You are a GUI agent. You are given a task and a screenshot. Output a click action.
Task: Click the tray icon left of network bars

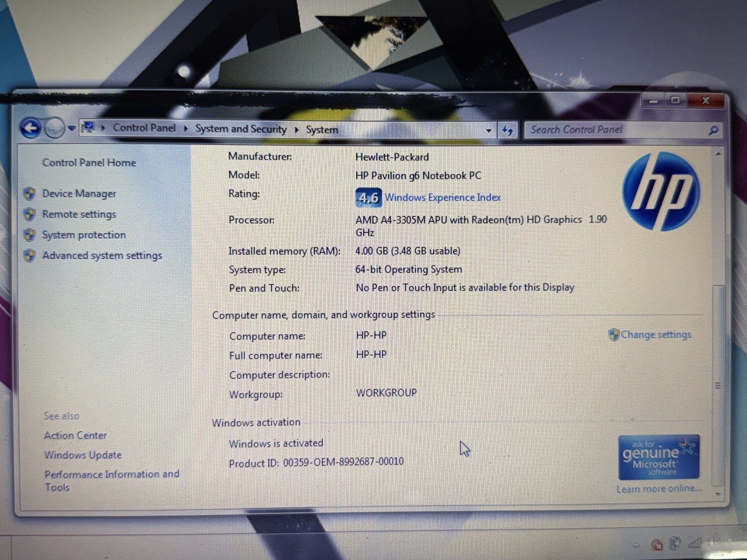coord(675,543)
